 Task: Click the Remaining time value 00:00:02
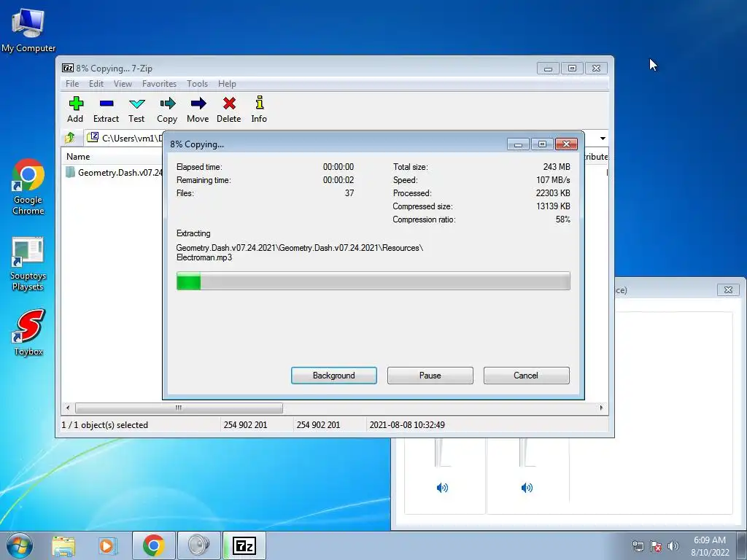click(x=338, y=180)
